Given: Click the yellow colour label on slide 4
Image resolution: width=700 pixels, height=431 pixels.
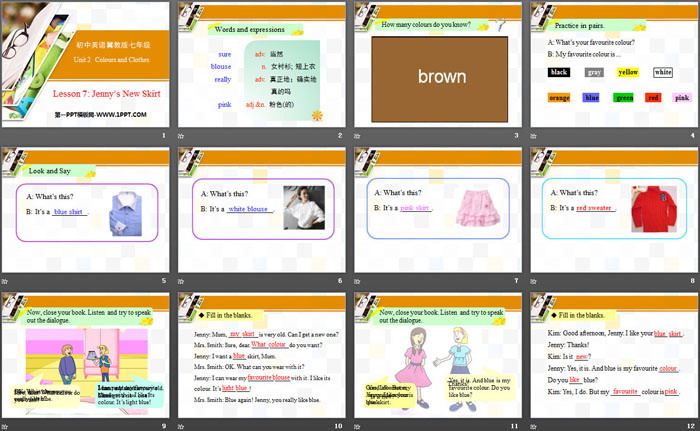Looking at the screenshot, I should pos(628,72).
